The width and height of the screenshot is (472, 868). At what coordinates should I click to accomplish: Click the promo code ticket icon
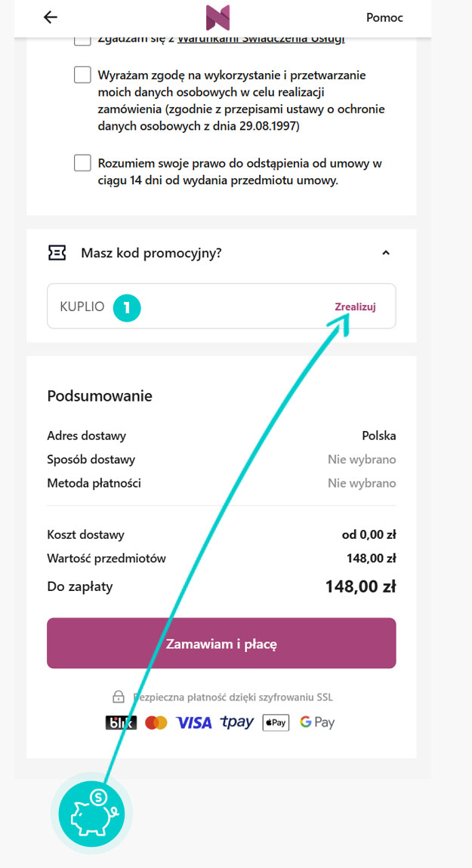[x=57, y=253]
